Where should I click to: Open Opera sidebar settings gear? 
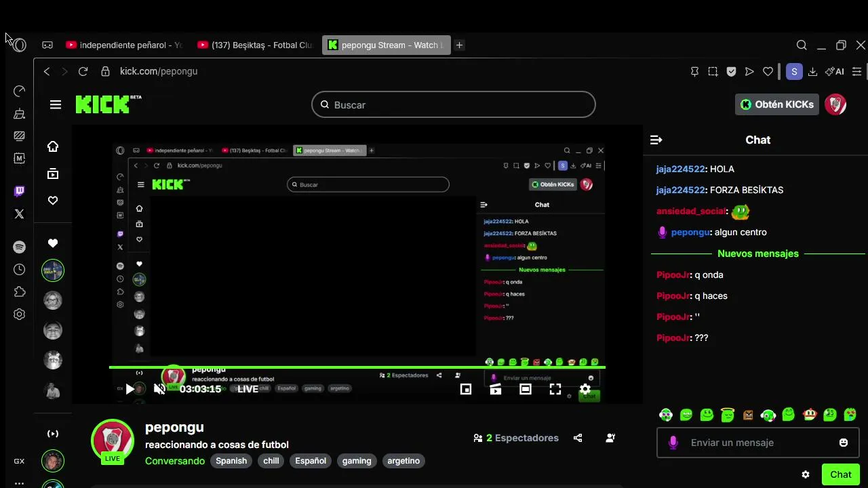coord(19,314)
